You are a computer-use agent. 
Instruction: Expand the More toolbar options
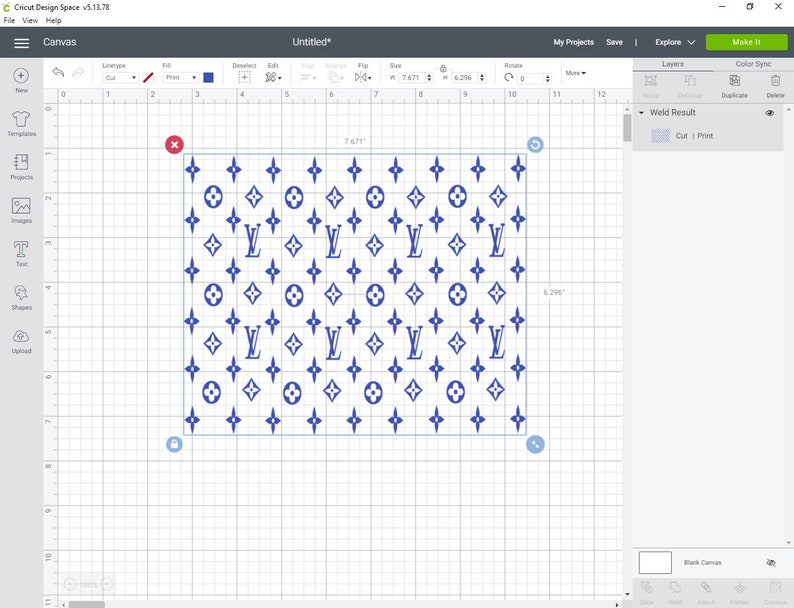(575, 73)
